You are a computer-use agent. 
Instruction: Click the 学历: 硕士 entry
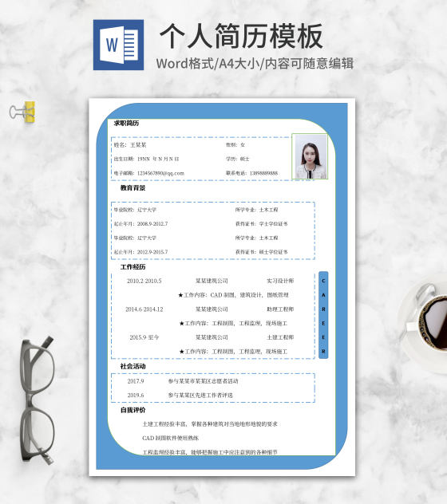(238, 159)
